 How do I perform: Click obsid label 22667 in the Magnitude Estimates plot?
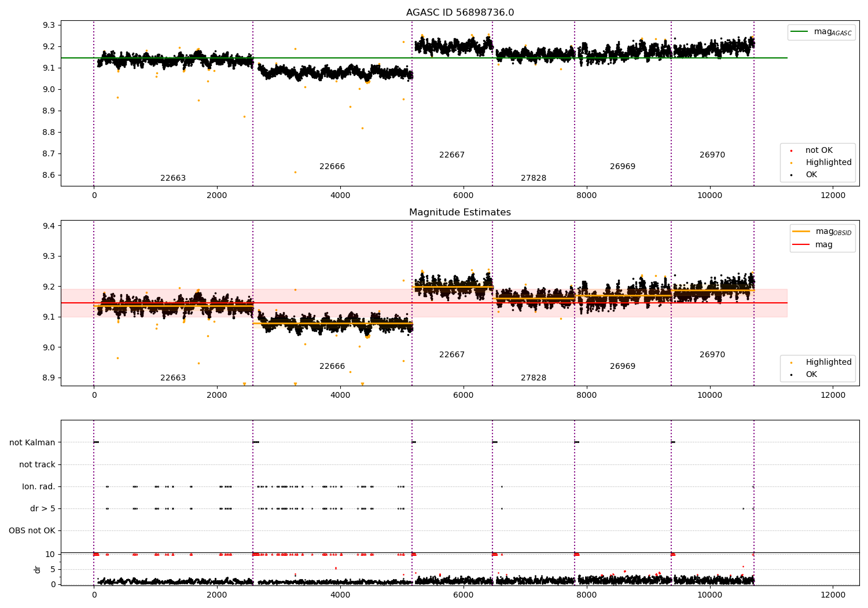(452, 355)
